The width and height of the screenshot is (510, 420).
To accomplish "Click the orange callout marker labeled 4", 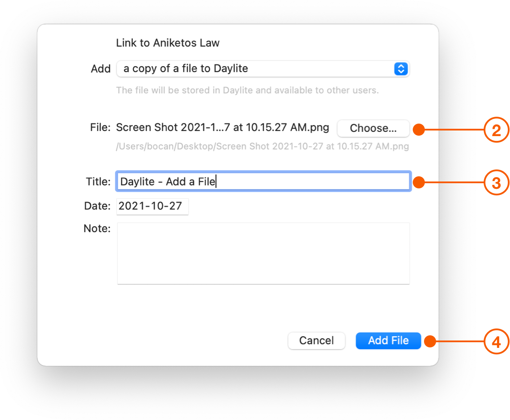I will (x=496, y=341).
